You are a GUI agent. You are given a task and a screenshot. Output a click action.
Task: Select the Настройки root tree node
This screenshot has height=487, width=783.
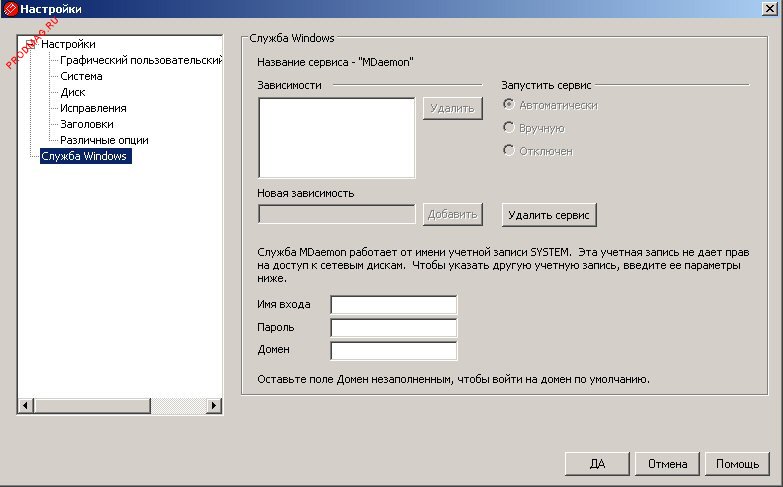click(68, 44)
